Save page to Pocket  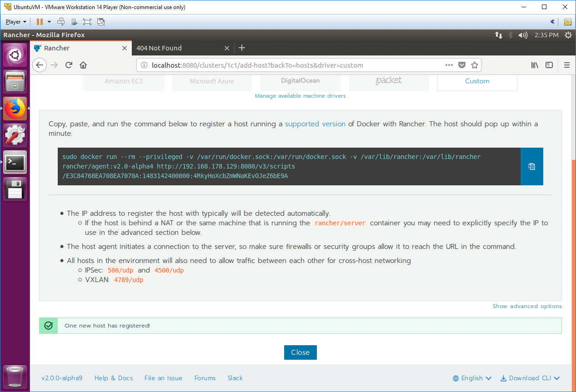pos(462,65)
